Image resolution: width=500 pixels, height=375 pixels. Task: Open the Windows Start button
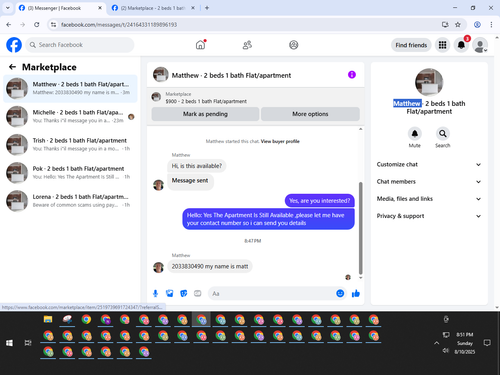coord(9,343)
